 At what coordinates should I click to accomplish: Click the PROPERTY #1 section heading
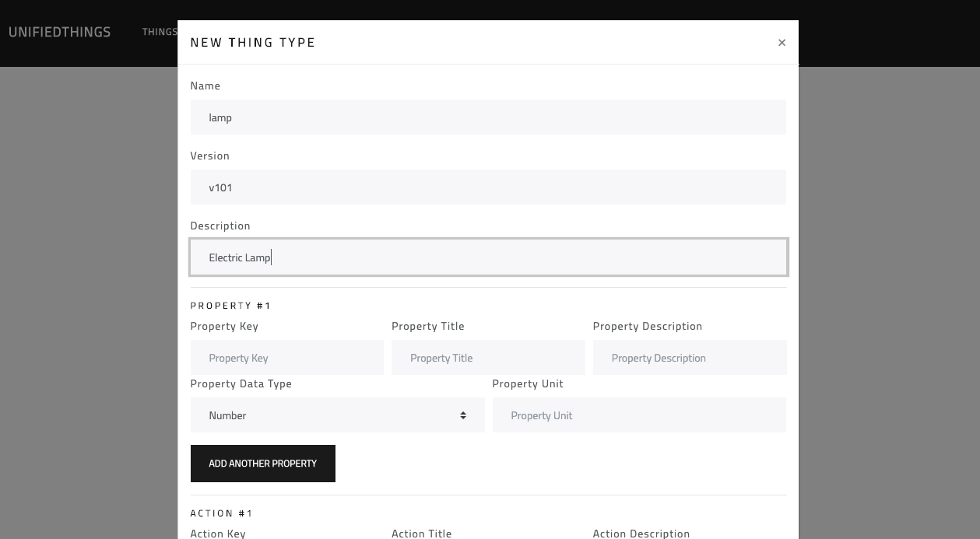coord(230,305)
